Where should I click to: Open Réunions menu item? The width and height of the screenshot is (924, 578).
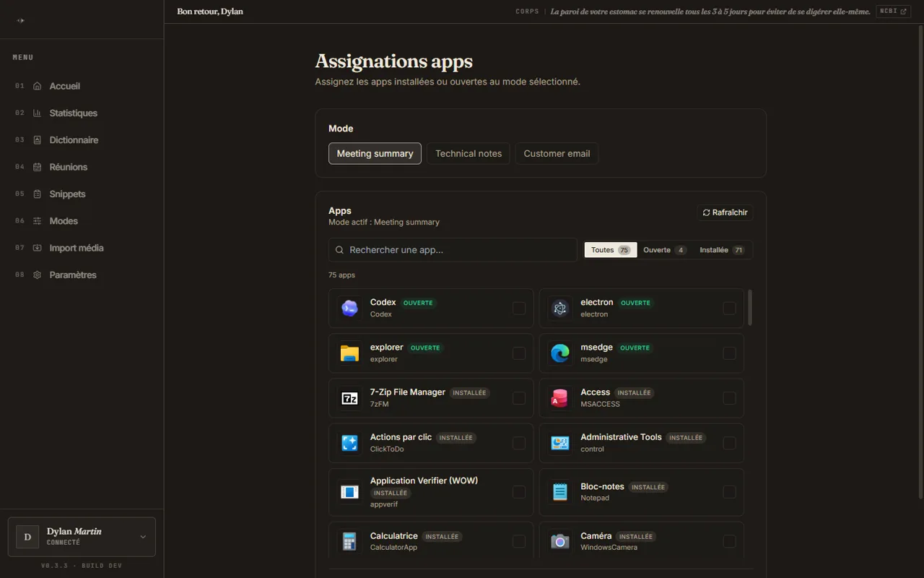[x=82, y=167]
